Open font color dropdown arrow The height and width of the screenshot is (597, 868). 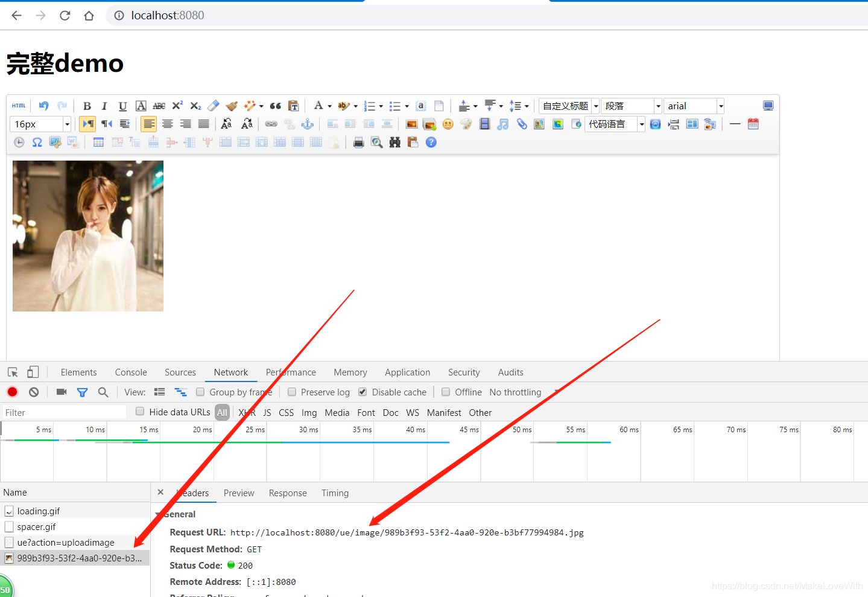click(x=330, y=106)
